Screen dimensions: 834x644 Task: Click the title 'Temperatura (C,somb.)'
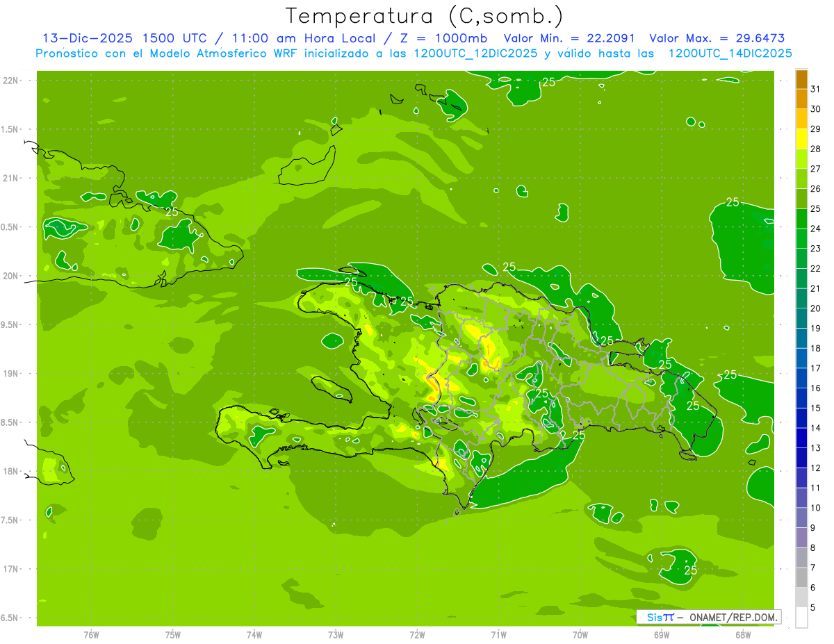425,15
